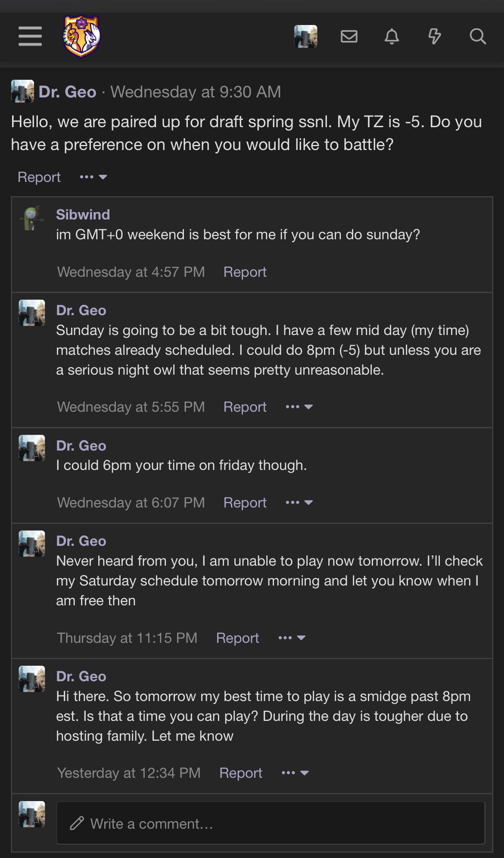Report Sibwind's comment
This screenshot has height=858, width=504.
tap(245, 272)
